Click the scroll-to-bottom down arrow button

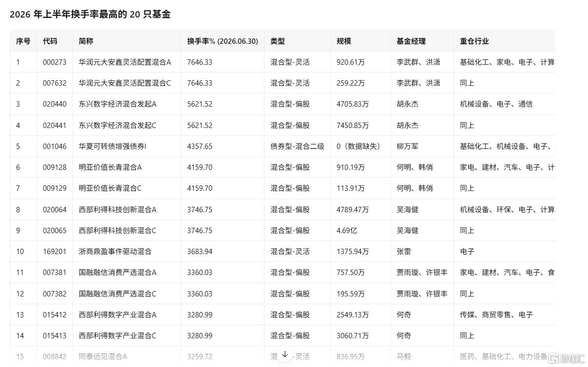(x=285, y=355)
